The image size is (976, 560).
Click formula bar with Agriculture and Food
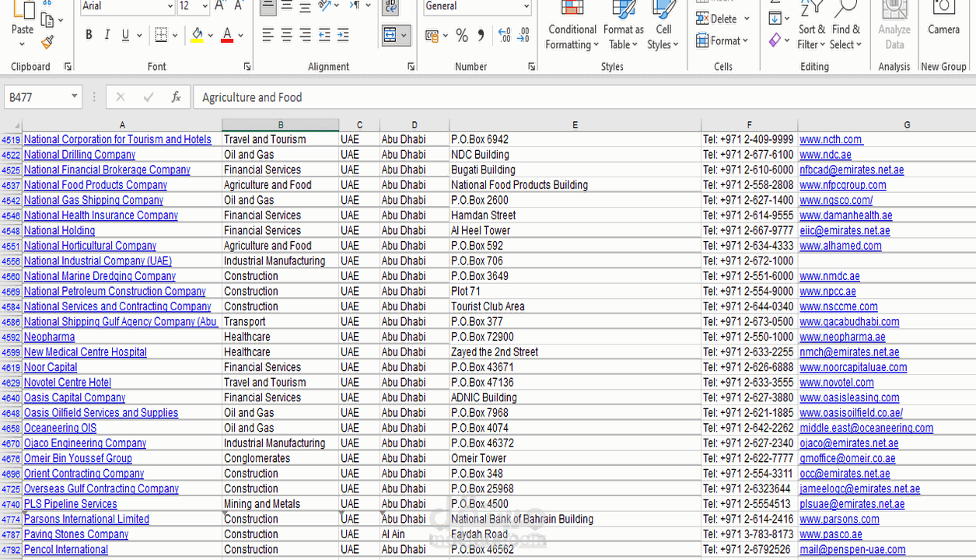(583, 97)
